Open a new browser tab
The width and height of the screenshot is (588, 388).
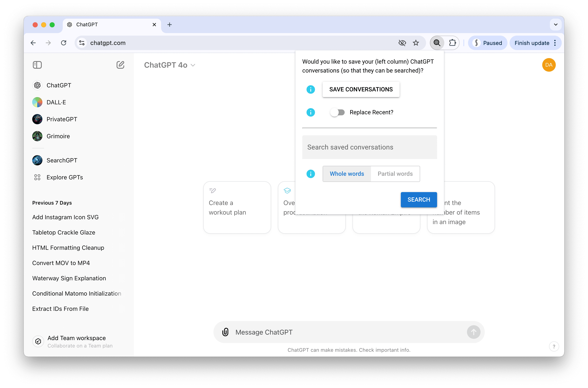click(x=169, y=25)
